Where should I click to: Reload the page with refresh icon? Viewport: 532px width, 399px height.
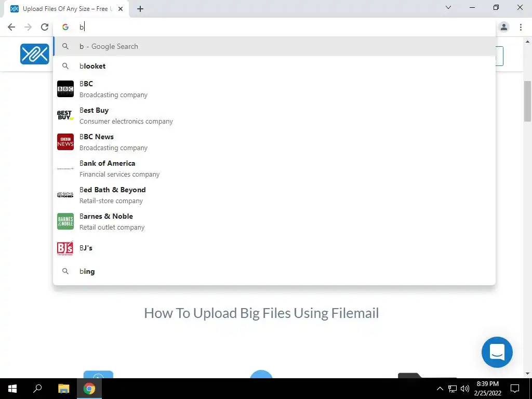click(45, 27)
